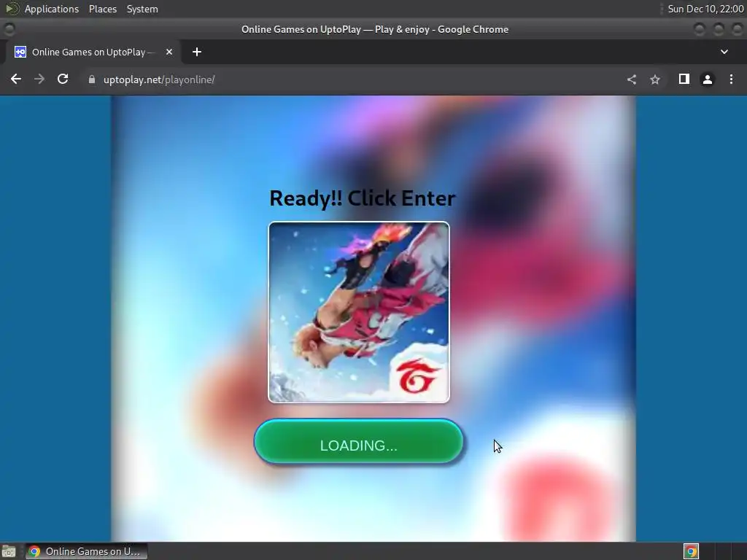
Task: Open Chrome's three-dot menu
Action: pyautogui.click(x=731, y=79)
